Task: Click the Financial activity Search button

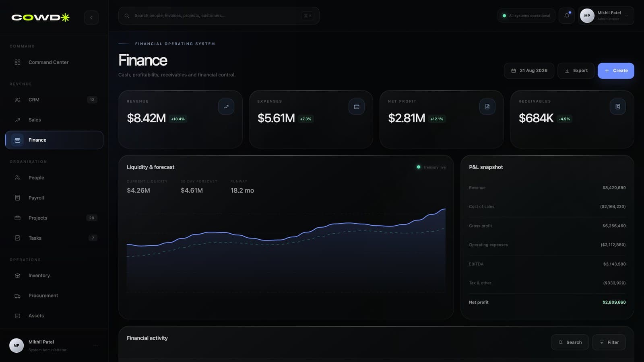Action: point(570,342)
